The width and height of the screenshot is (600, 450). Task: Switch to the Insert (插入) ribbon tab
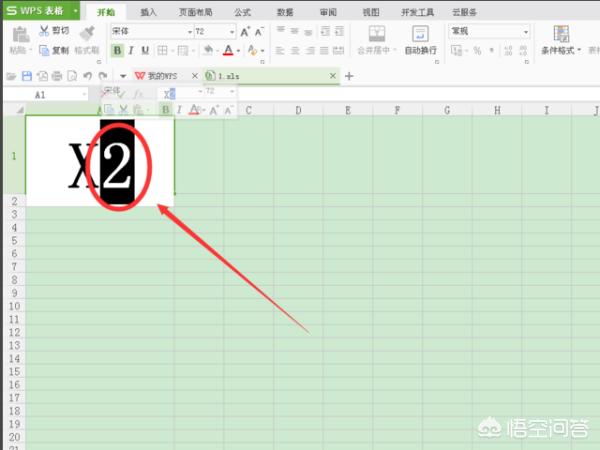(x=148, y=12)
